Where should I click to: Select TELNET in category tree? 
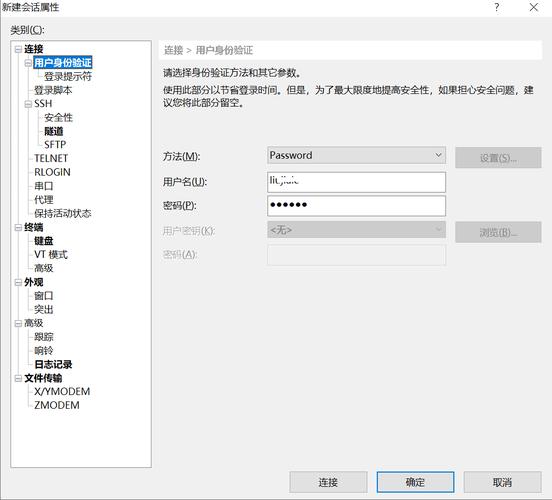click(51, 158)
